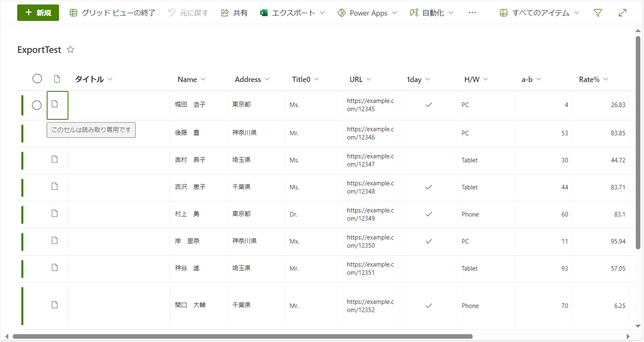Click the horizontal scrollbar at the bottom
Viewport: 644px width, 342px height.
(242, 336)
